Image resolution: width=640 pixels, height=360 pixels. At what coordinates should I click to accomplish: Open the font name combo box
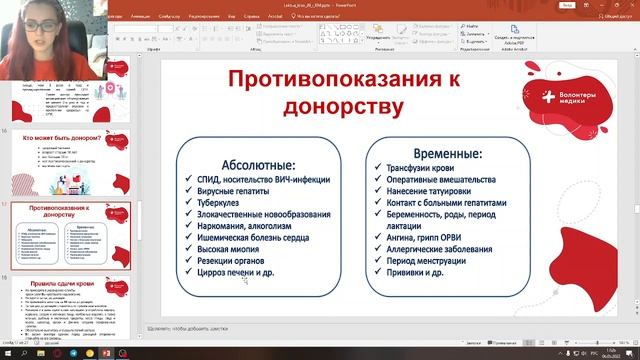click(x=136, y=29)
